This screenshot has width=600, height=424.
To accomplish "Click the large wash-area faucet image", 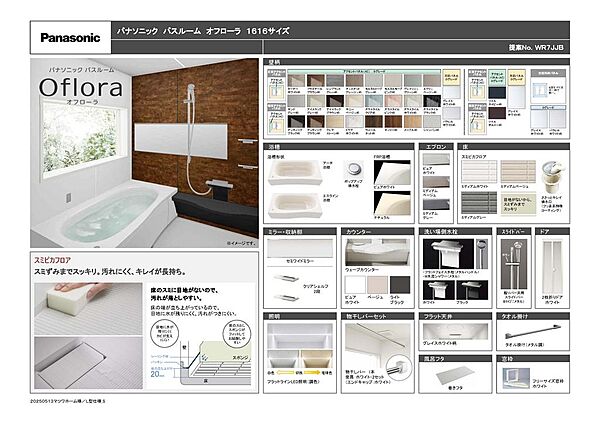I will tap(448, 254).
